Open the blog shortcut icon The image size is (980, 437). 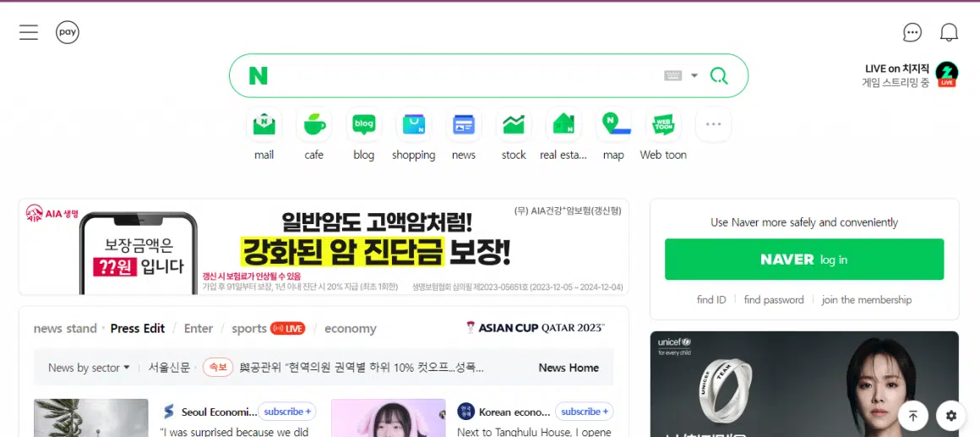364,125
